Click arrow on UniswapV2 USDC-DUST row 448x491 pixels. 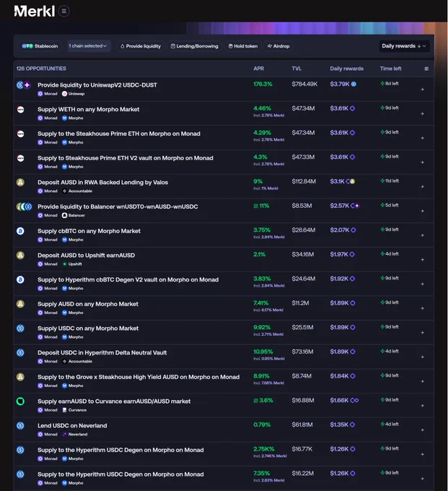tap(422, 90)
